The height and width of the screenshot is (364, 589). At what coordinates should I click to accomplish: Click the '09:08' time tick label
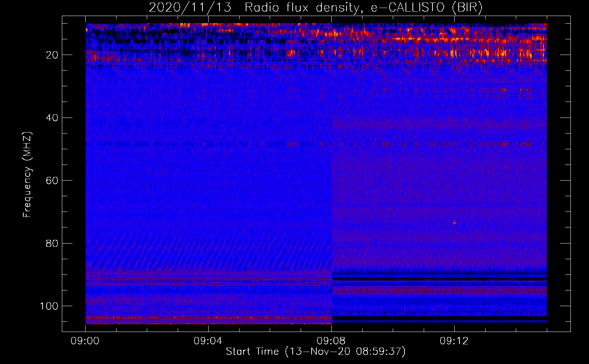(331, 341)
